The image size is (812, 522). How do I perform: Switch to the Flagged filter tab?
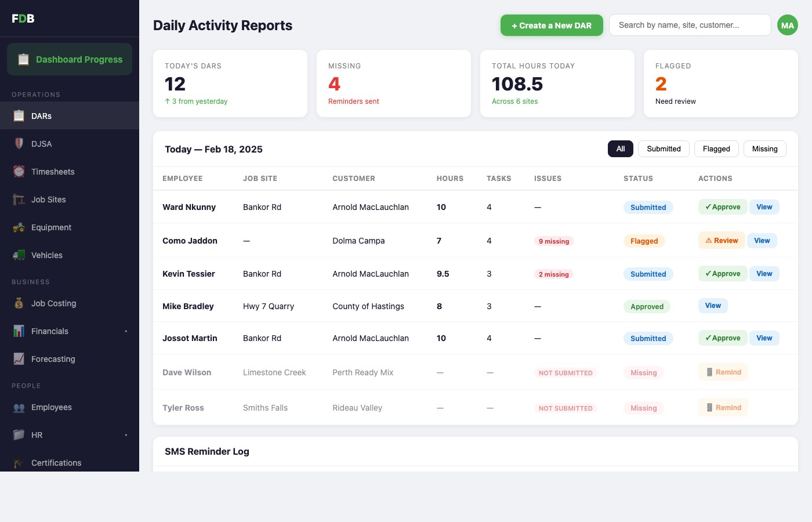716,148
